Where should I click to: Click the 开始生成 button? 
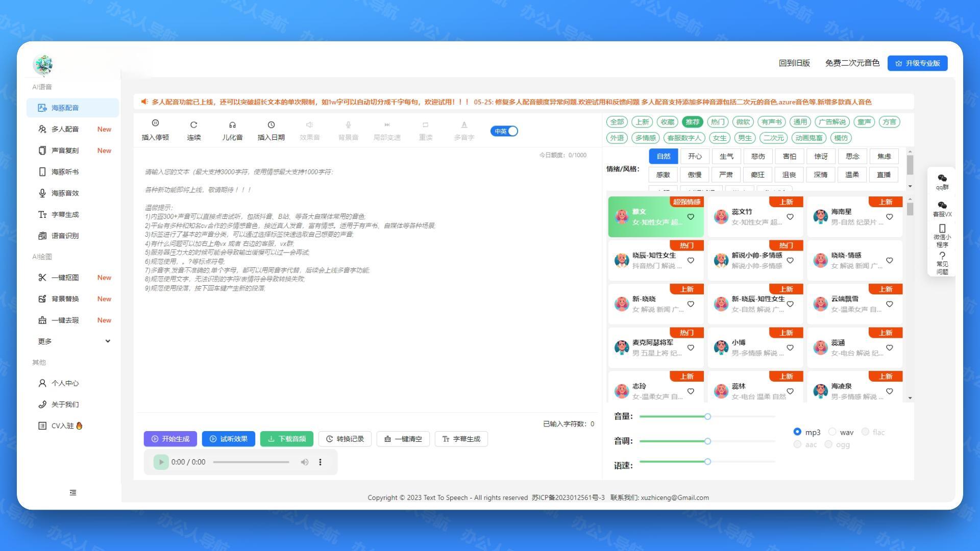pos(170,439)
